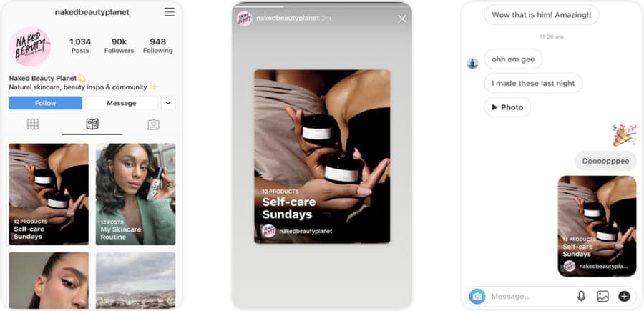Open the tagged photos tab

(x=153, y=124)
